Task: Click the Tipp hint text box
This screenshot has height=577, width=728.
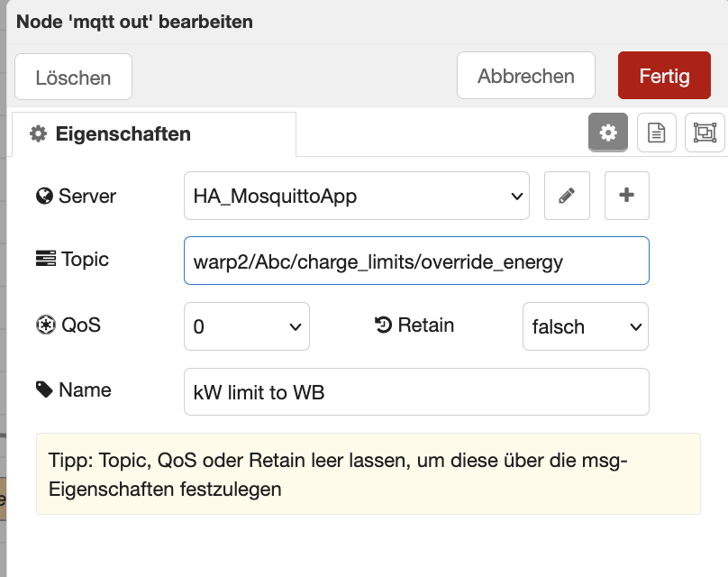Action: (369, 474)
